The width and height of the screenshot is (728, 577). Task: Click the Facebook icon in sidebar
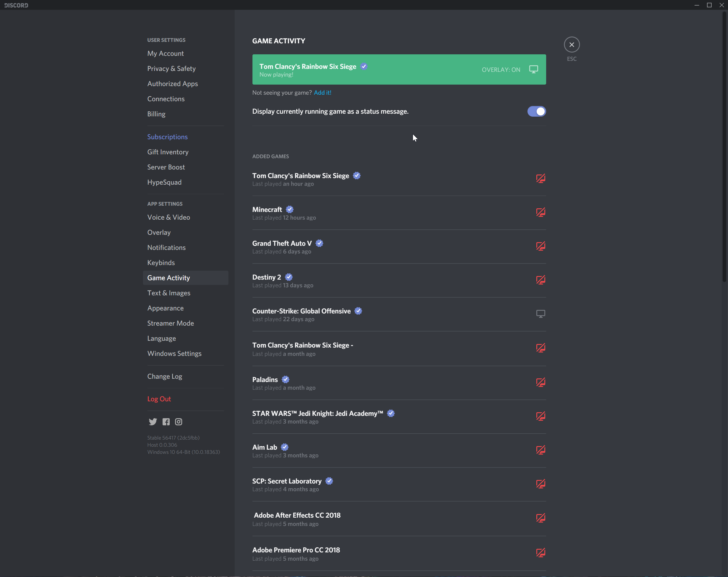pos(166,421)
